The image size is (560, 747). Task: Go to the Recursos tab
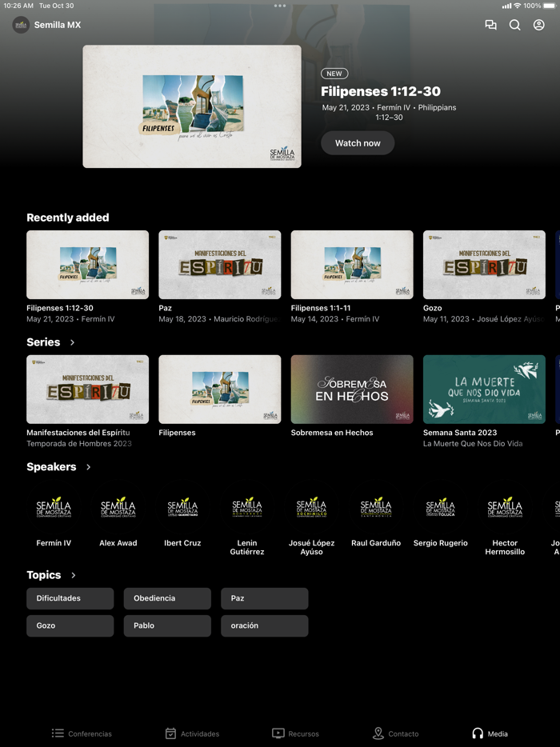coord(295,733)
